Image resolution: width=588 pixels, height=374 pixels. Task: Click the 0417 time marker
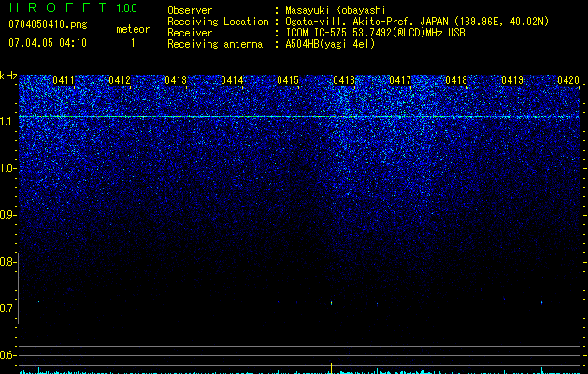400,79
